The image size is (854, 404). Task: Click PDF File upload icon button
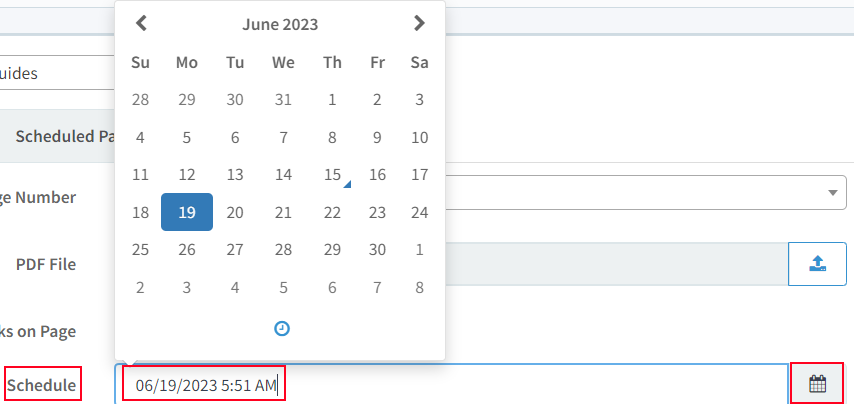pos(818,264)
